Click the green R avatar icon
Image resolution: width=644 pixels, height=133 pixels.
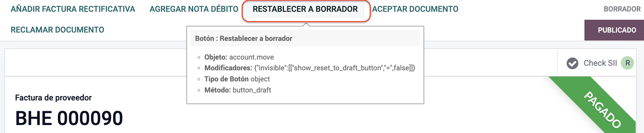point(627,63)
